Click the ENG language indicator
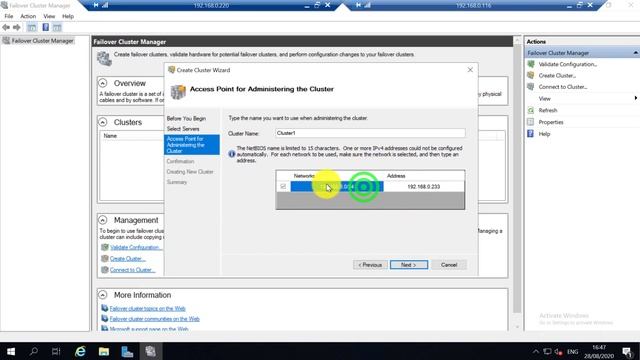This screenshot has width=640, height=360. tap(573, 351)
